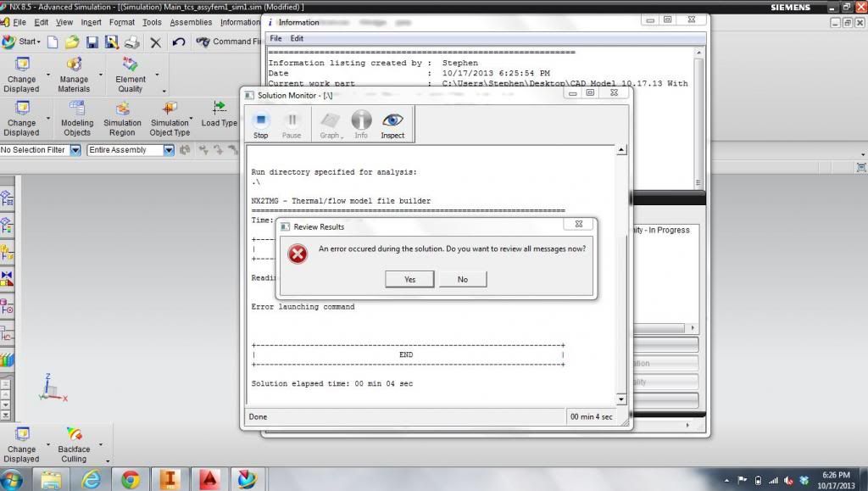Click No in Review Results dialog
Screen dimensions: 868x491
tap(463, 280)
